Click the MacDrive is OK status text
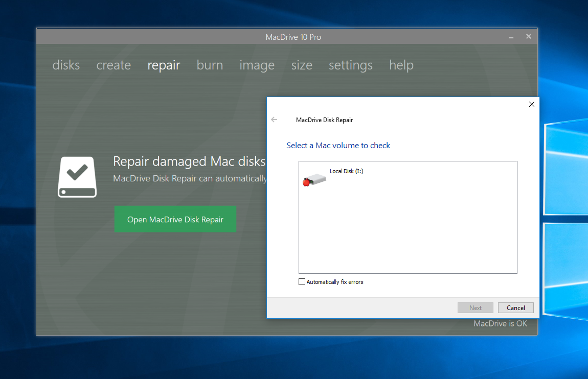 click(500, 323)
